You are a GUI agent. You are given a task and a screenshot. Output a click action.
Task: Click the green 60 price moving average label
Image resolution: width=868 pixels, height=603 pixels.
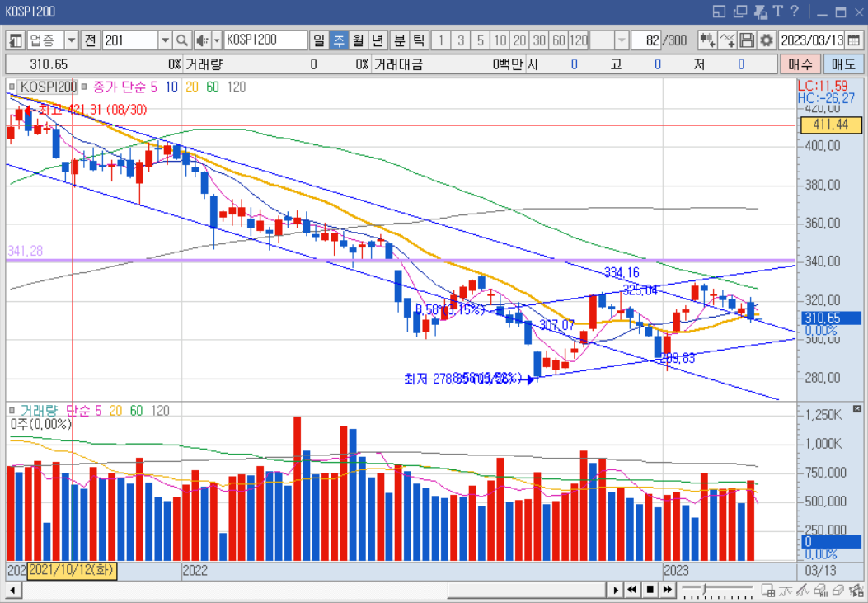click(x=213, y=87)
